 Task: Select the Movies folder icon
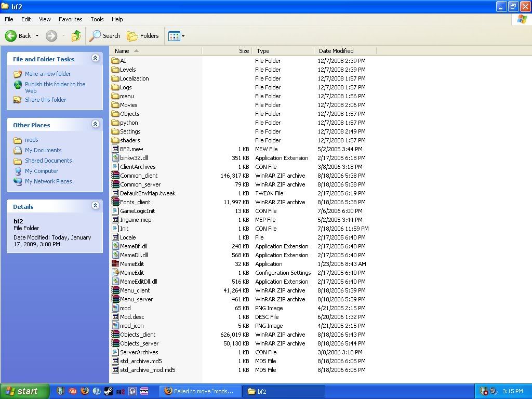coord(115,105)
